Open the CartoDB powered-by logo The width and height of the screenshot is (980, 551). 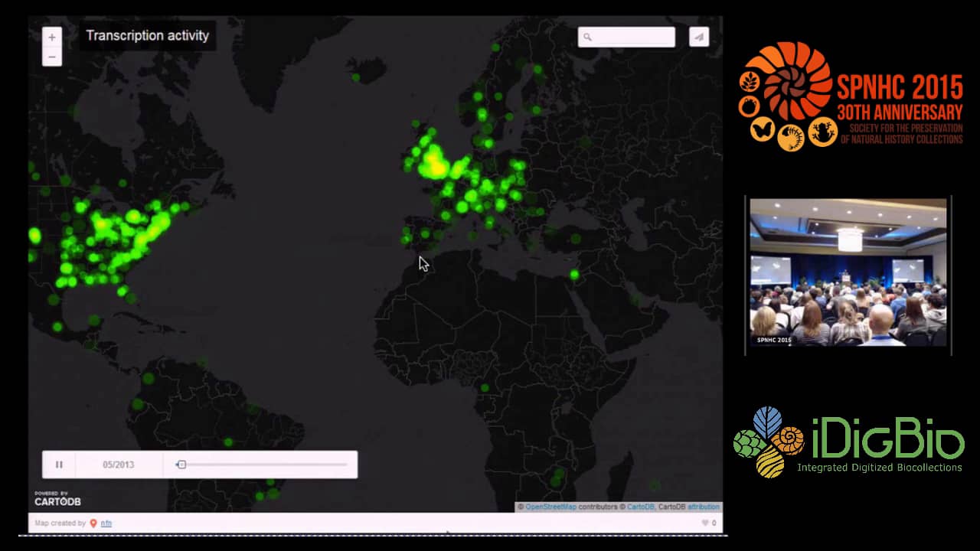(57, 499)
